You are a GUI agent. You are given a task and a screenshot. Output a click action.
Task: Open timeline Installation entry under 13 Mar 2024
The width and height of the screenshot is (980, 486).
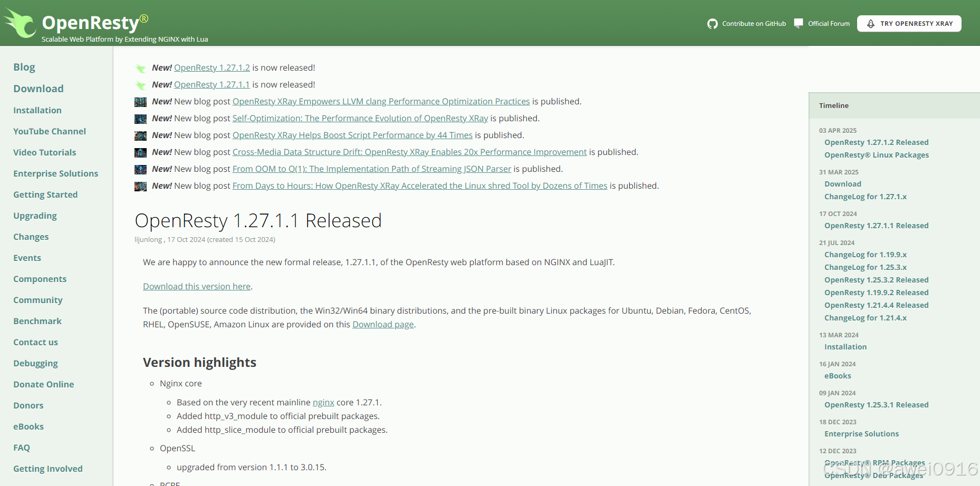click(846, 347)
